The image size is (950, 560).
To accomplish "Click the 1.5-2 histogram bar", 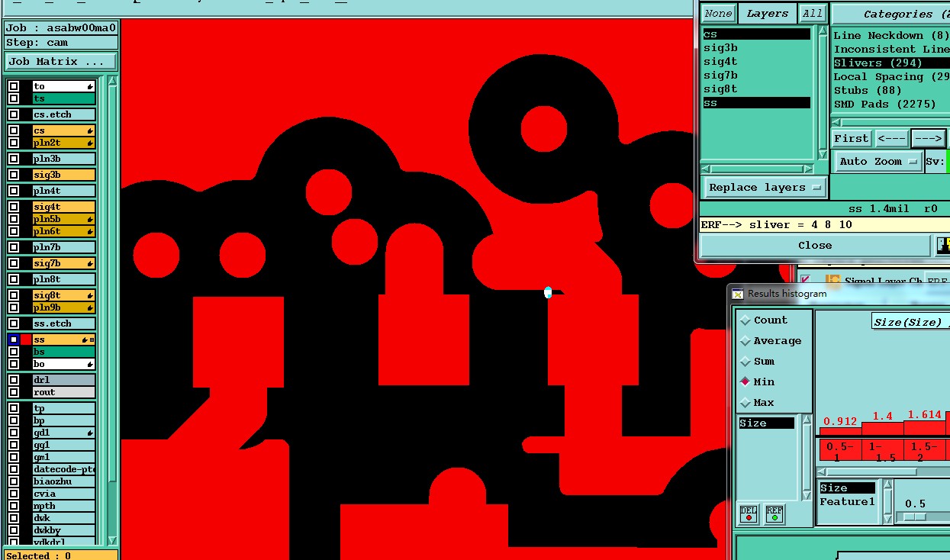I will (925, 427).
